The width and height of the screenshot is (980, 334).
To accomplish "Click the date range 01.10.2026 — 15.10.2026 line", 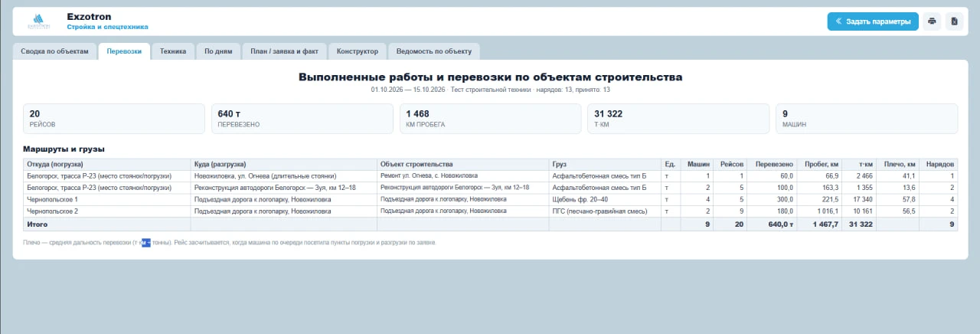I will tap(490, 90).
